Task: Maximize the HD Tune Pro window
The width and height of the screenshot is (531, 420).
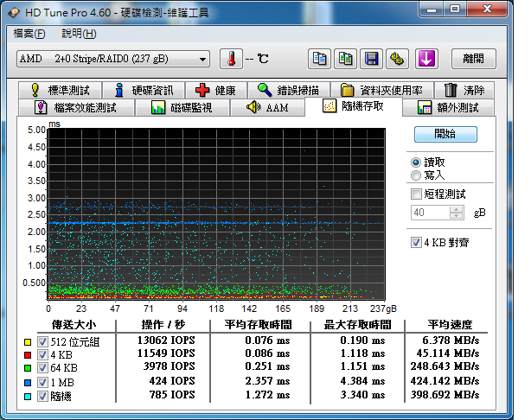Action: pos(455,10)
